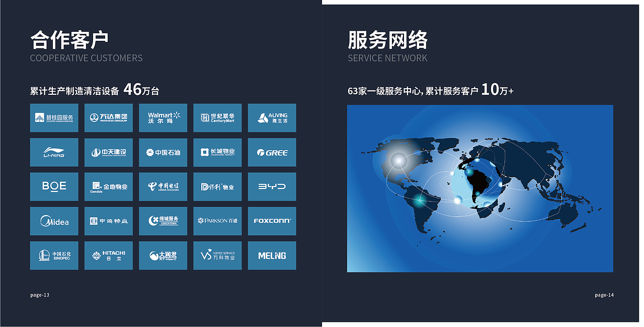Open the 保利物业 logo tile
The height and width of the screenshot is (327, 644).
click(x=217, y=186)
